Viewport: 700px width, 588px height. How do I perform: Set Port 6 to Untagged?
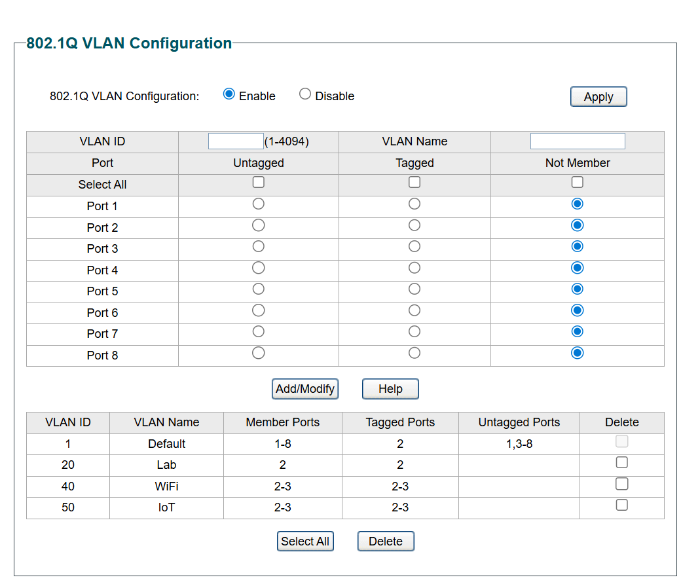tap(259, 310)
